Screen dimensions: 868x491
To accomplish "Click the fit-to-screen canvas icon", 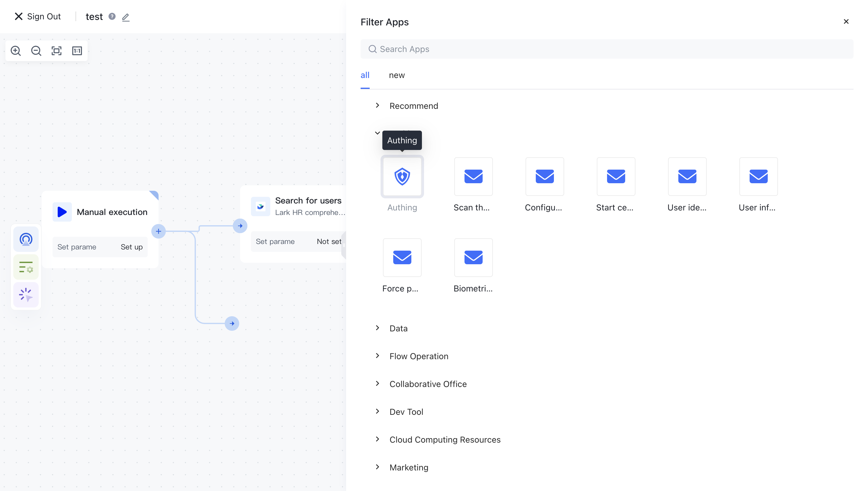I will pyautogui.click(x=56, y=51).
